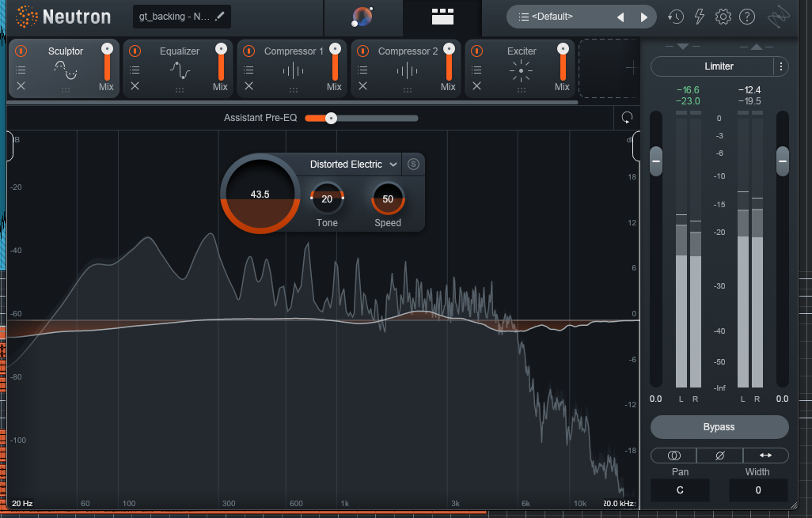Open Compressor 1 preset list icon
The image size is (812, 518).
(249, 70)
